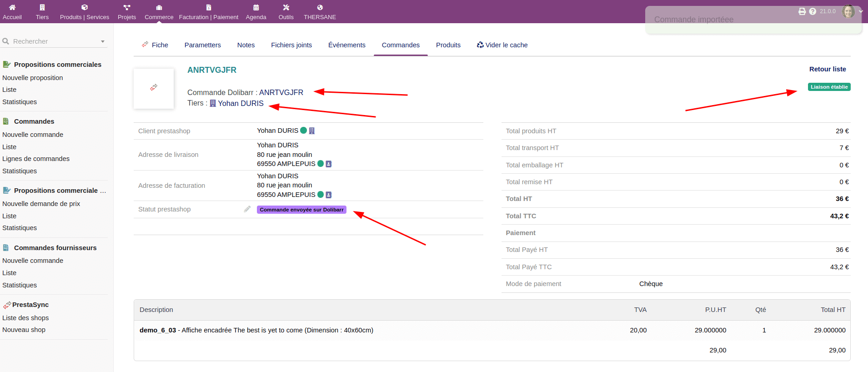Expand the Rechercher search dropdown arrow

pyautogui.click(x=103, y=41)
